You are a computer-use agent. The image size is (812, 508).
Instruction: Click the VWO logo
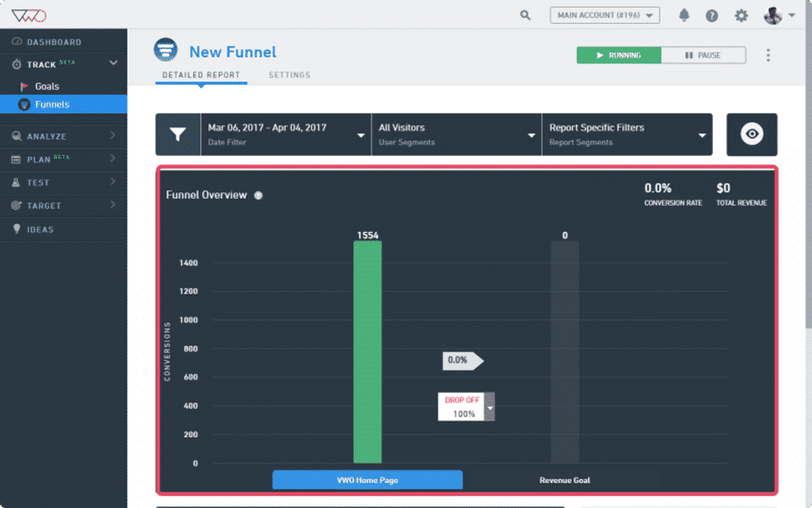point(29,15)
